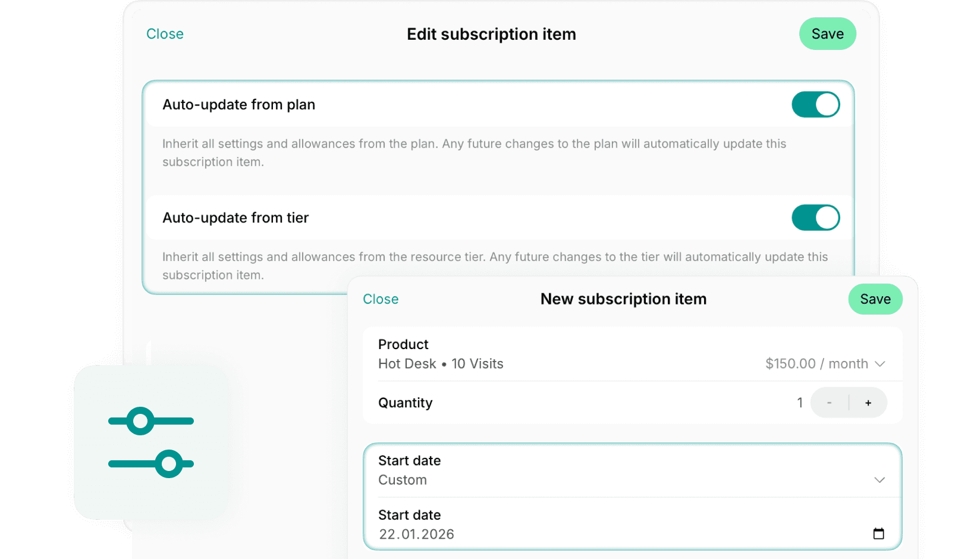This screenshot has width=980, height=559.
Task: Click the Quantity value field showing 1
Action: [x=800, y=403]
